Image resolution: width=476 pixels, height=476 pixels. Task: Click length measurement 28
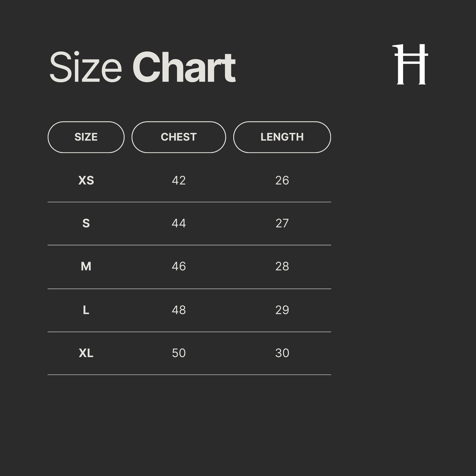click(x=282, y=266)
